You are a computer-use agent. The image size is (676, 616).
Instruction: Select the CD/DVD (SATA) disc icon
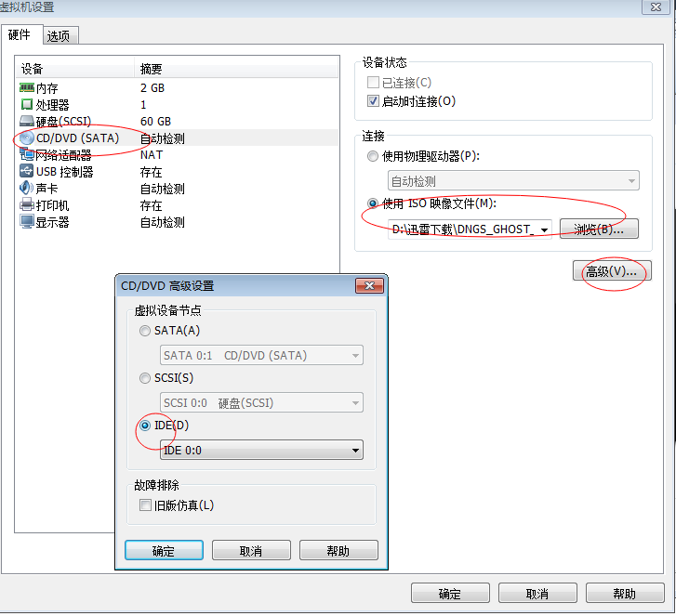[x=27, y=138]
